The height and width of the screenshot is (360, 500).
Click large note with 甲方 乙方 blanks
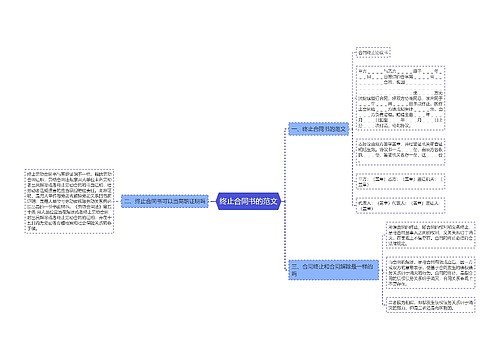(x=400, y=98)
